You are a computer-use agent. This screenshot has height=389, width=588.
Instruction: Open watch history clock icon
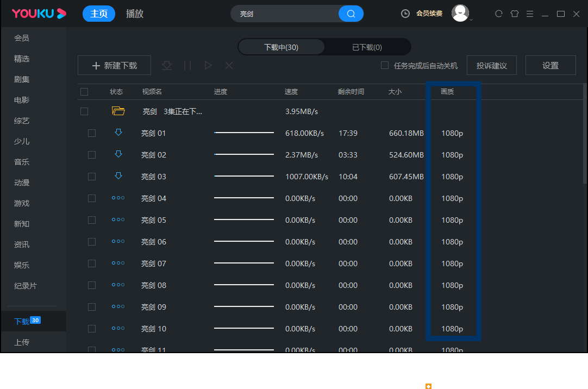click(x=405, y=14)
